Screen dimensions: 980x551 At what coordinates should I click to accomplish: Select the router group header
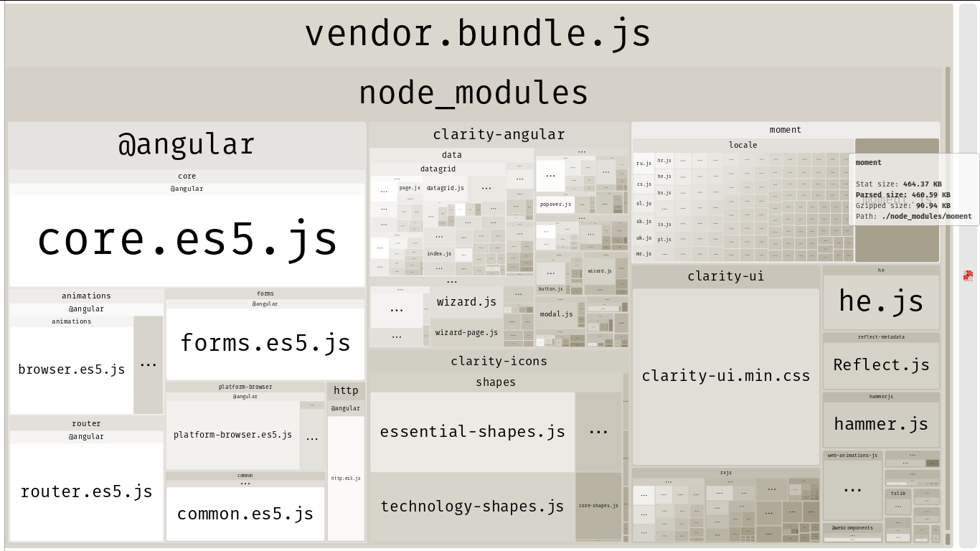[x=87, y=423]
